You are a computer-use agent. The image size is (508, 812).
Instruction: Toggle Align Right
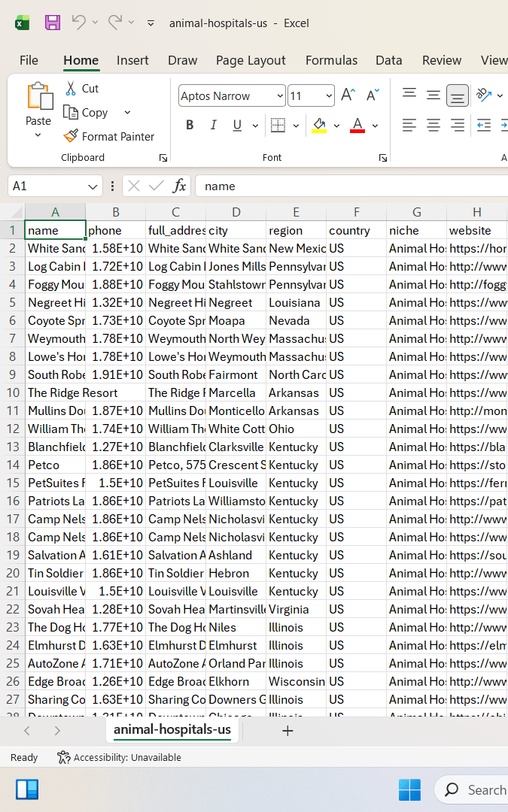point(458,126)
